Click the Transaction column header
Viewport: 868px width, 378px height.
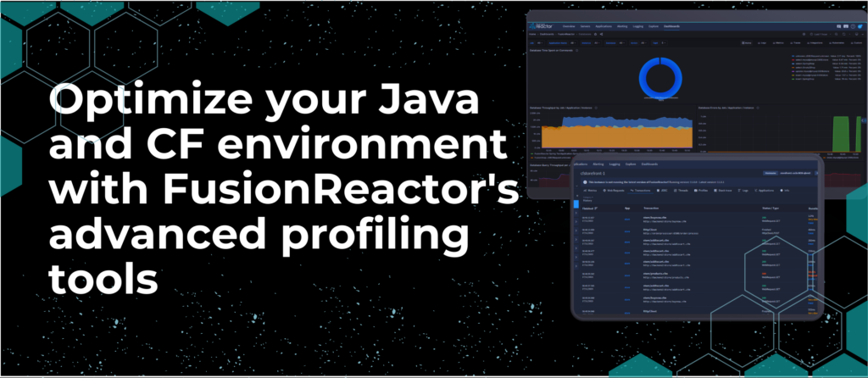tap(651, 208)
